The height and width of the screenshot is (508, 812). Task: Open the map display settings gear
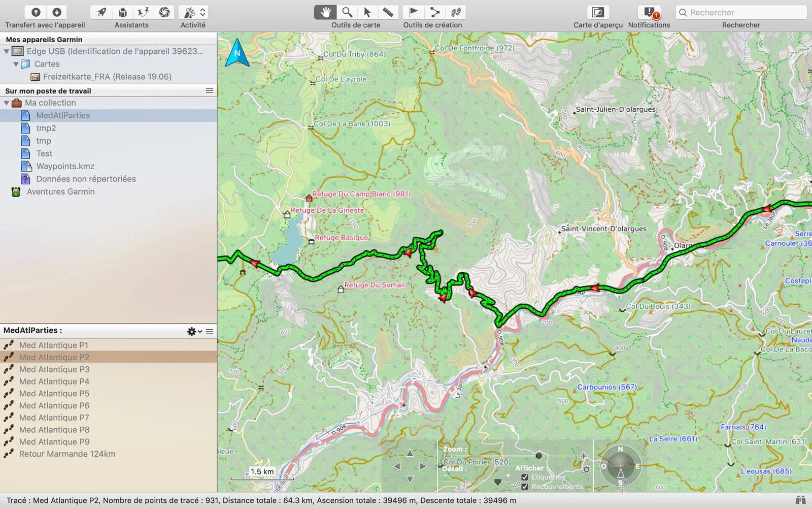586,469
